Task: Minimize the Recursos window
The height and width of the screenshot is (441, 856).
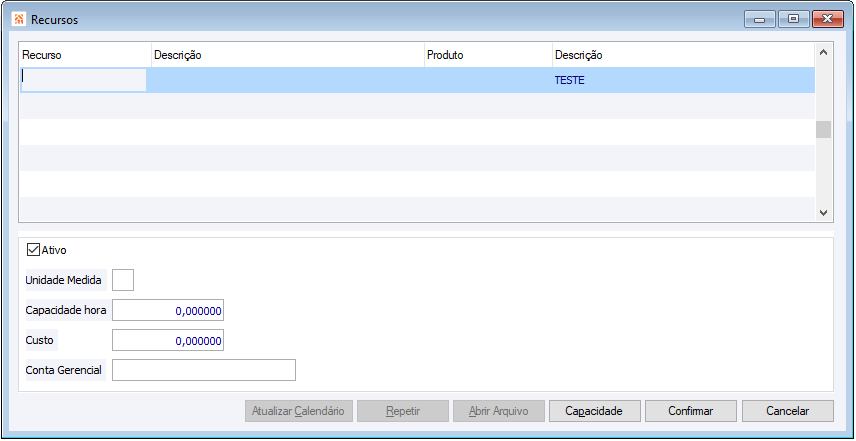Action: (760, 20)
